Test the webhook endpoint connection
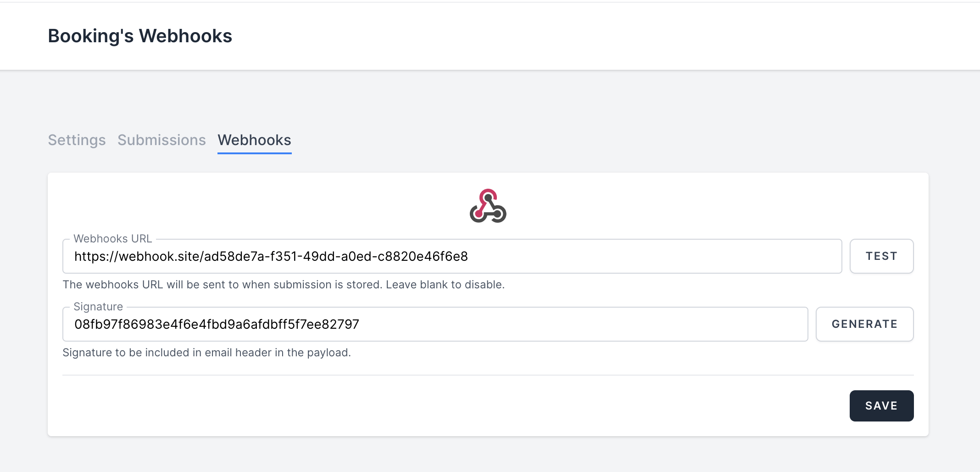Viewport: 980px width, 472px height. [880, 256]
